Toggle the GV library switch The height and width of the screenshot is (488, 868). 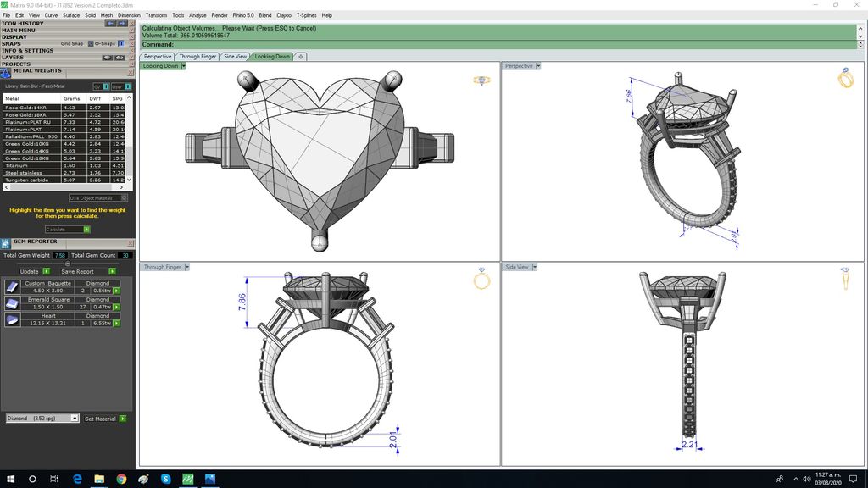(106, 86)
